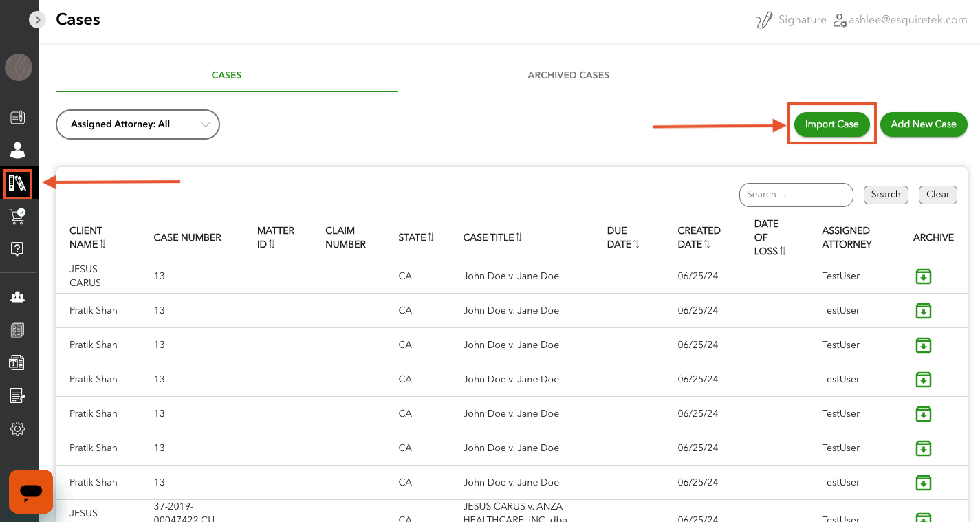Switch to the Archived Cases tab
The width and height of the screenshot is (980, 522).
(568, 75)
